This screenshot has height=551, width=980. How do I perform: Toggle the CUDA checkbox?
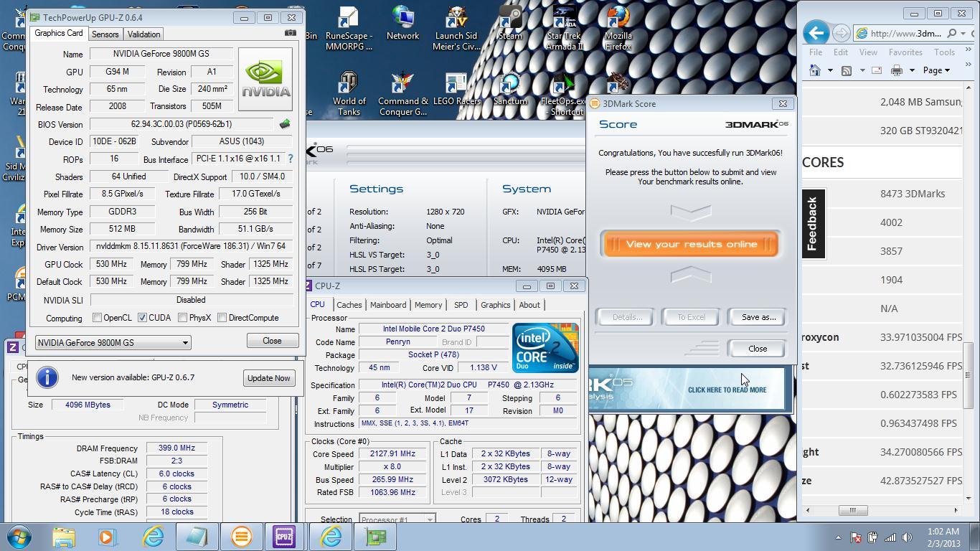[x=142, y=318]
